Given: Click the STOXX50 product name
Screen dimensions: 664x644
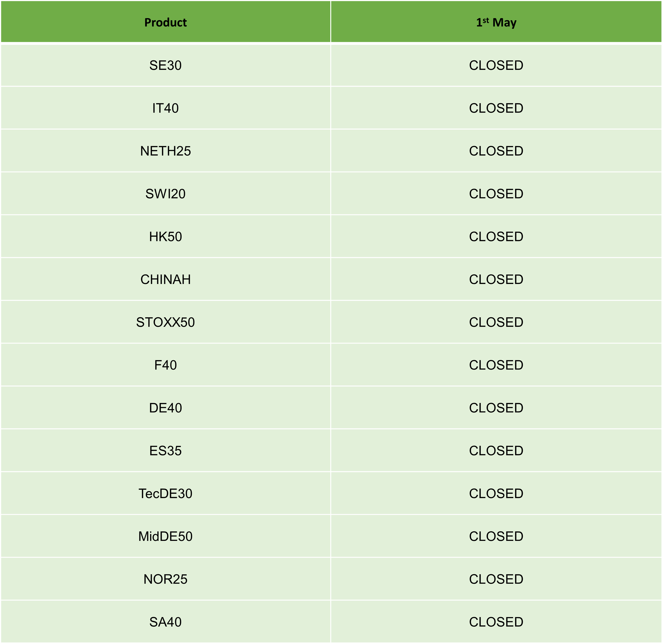Looking at the screenshot, I should click(x=165, y=322).
